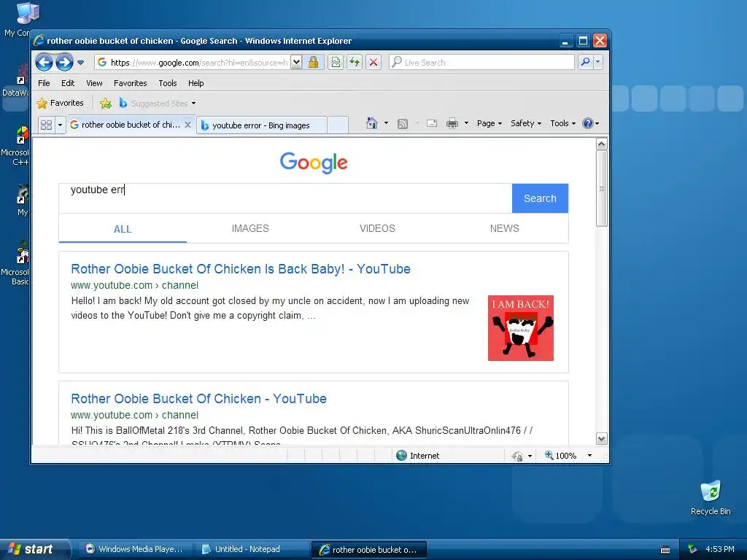Screen dimensions: 747x560
Task: Click the Google search text field
Action: [x=285, y=198]
